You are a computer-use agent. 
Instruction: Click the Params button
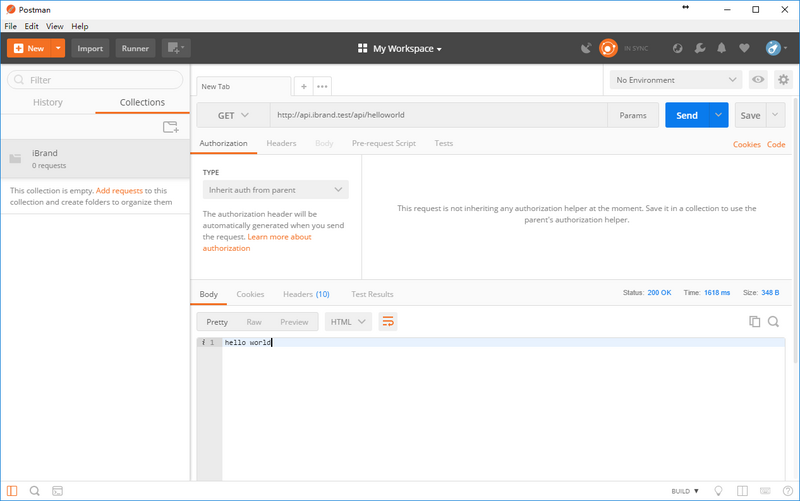pyautogui.click(x=633, y=115)
